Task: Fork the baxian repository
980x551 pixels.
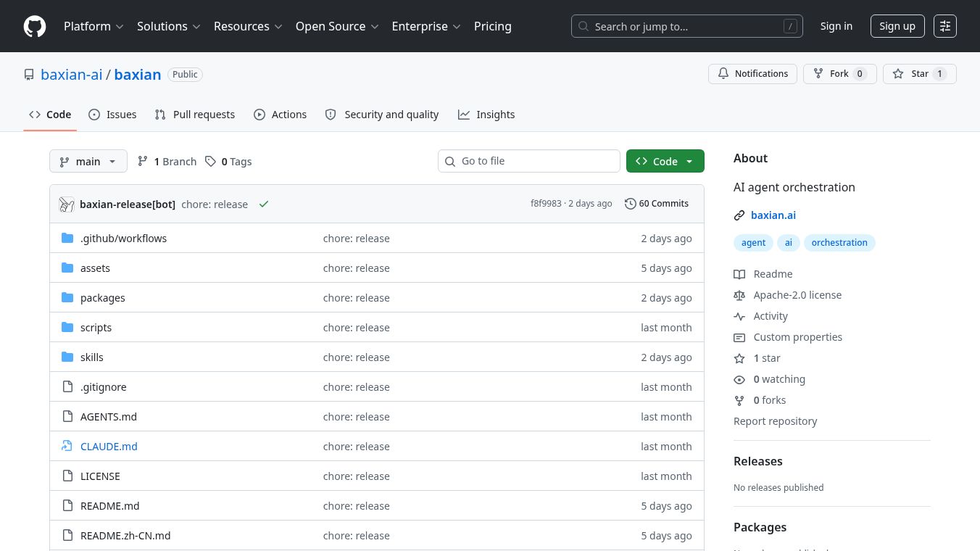Action: point(839,74)
